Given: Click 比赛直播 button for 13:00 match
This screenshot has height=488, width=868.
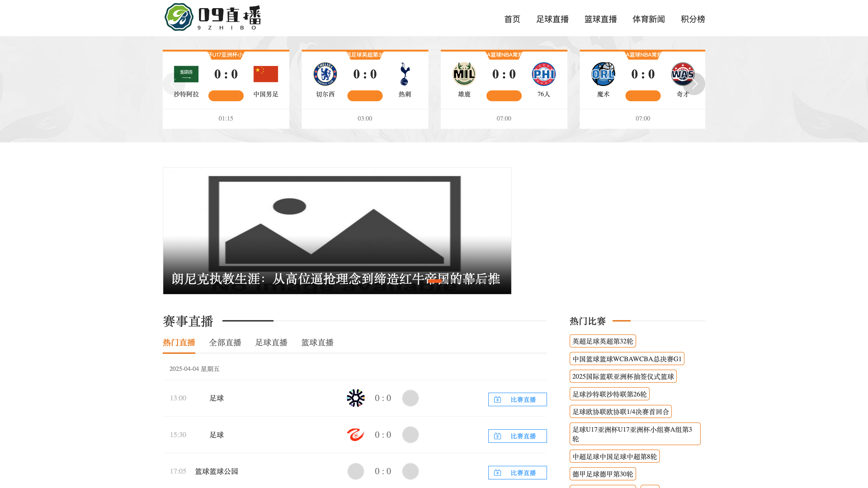Looking at the screenshot, I should 517,399.
